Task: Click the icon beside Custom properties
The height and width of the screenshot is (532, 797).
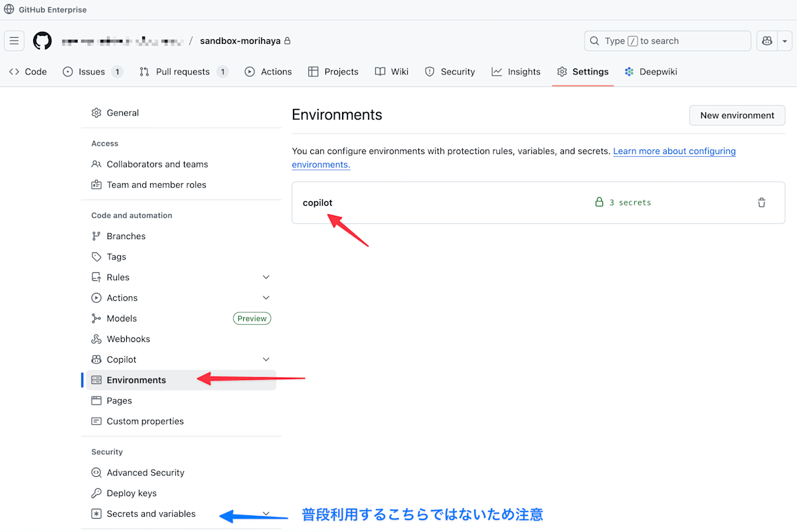Action: coord(96,421)
